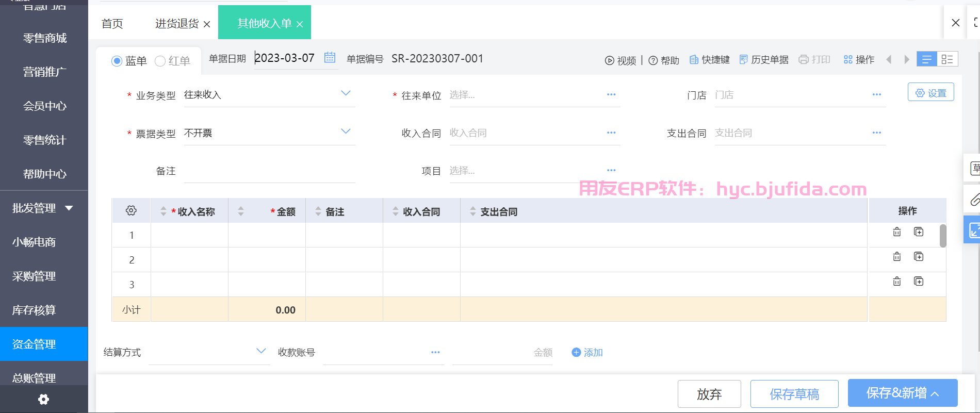Open the help icon
This screenshot has width=980, height=413.
[653, 60]
